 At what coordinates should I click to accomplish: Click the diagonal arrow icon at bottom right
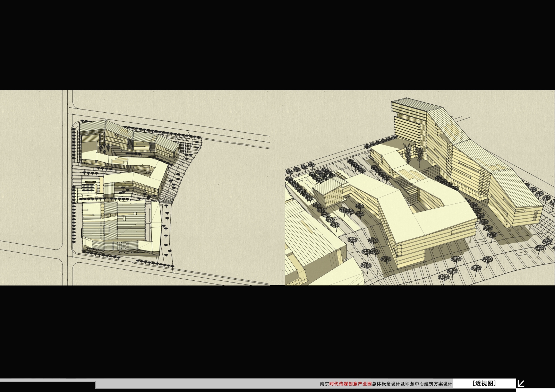coord(521,383)
